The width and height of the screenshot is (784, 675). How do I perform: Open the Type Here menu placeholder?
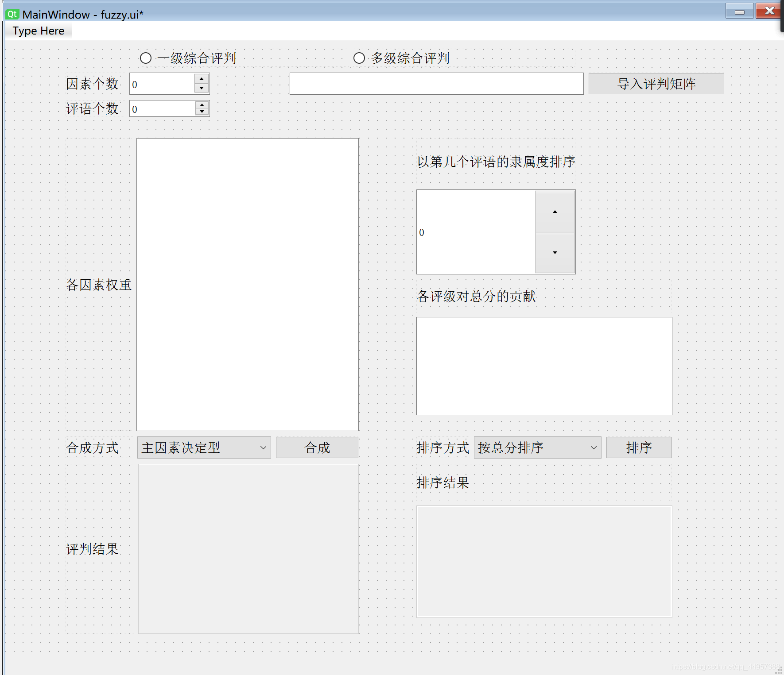click(38, 31)
